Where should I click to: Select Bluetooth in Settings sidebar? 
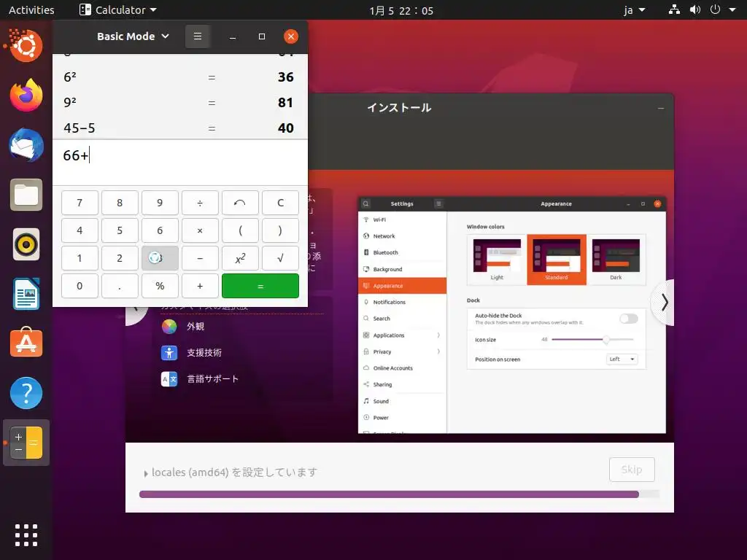[402, 252]
